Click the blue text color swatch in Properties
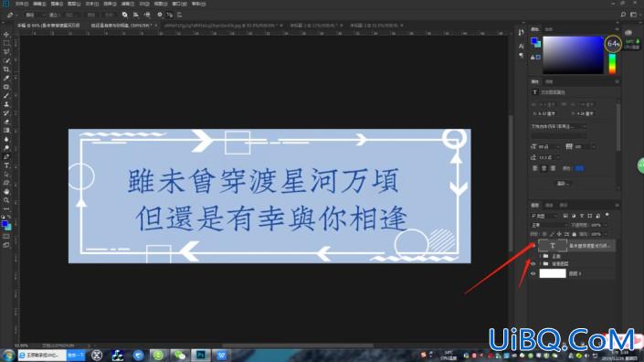Image resolution: width=644 pixels, height=362 pixels. coord(579,168)
